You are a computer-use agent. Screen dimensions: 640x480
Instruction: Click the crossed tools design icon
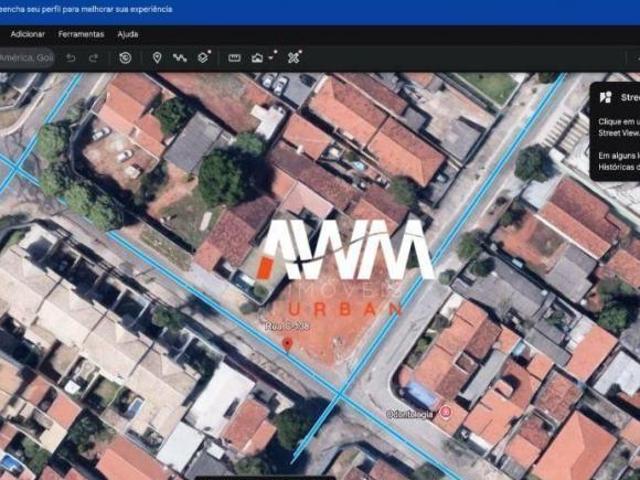coord(294,57)
